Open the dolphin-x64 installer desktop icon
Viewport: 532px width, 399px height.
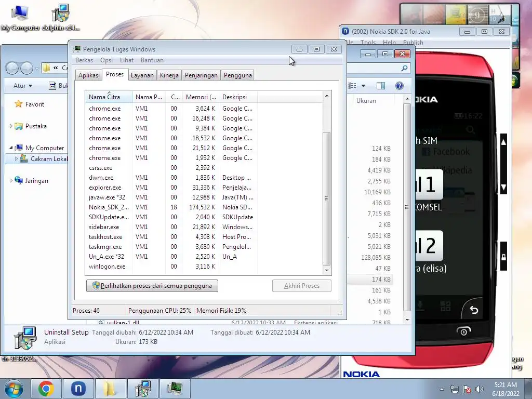[x=61, y=18]
